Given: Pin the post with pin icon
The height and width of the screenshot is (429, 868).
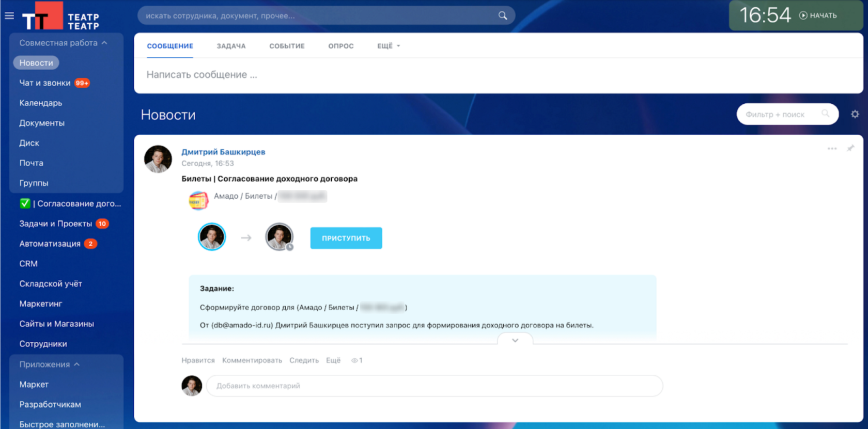Looking at the screenshot, I should 850,149.
